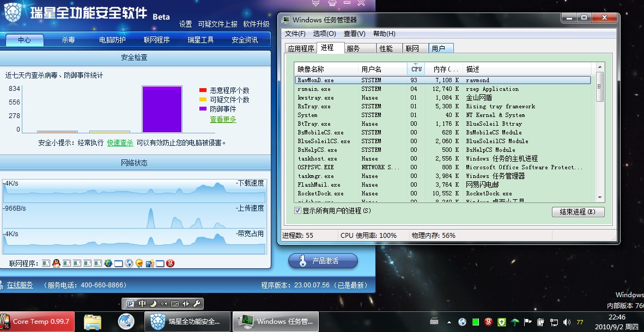This screenshot has height=332, width=644.
Task: Open 查看(V) menu in Task Manager
Action: pyautogui.click(x=355, y=34)
